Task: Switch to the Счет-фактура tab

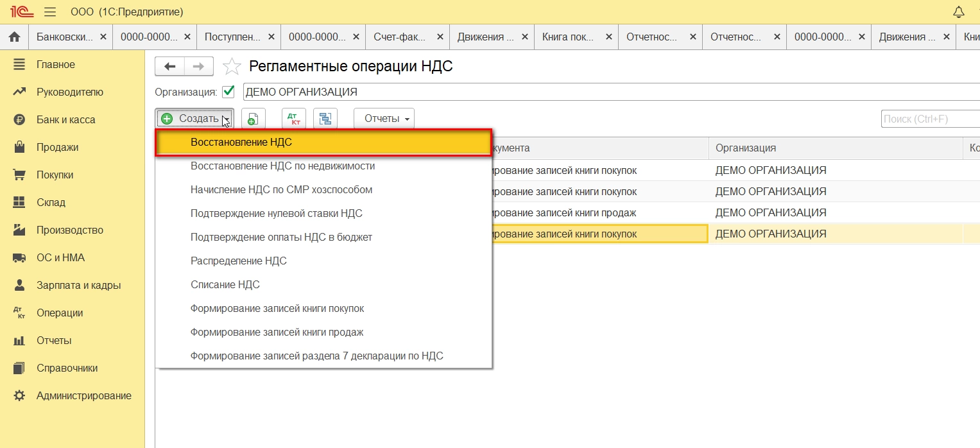Action: coord(399,37)
